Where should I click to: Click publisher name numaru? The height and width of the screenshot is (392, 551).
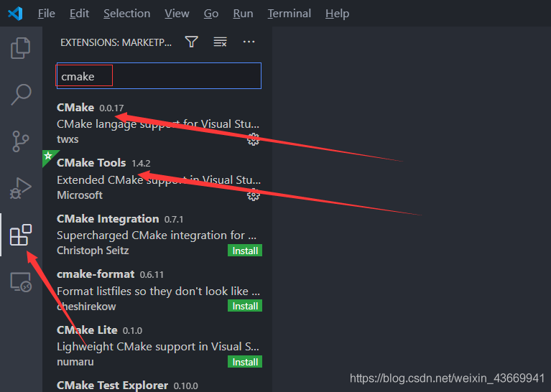pos(75,362)
